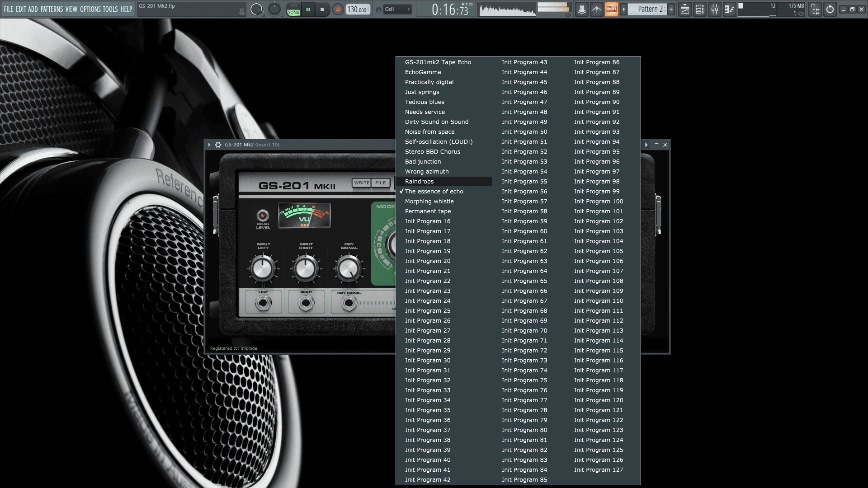Open the Playlist view icon
868x488 pixels.
coord(685,9)
